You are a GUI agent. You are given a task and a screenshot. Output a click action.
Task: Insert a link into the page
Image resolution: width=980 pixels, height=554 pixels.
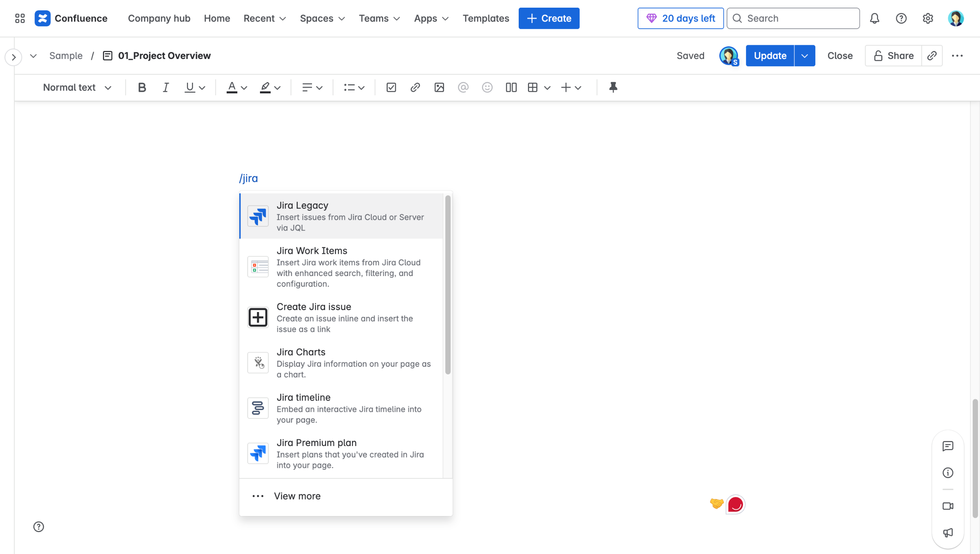pos(415,87)
